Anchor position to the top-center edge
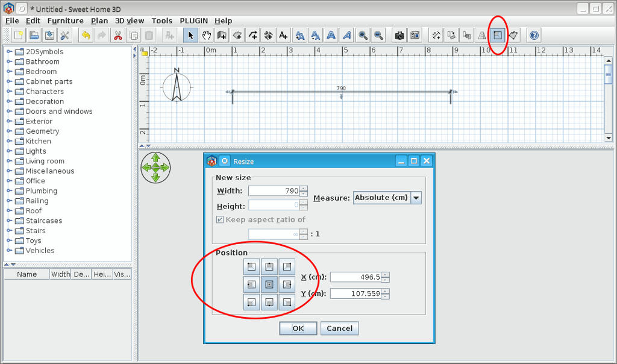617x364 pixels. [269, 267]
